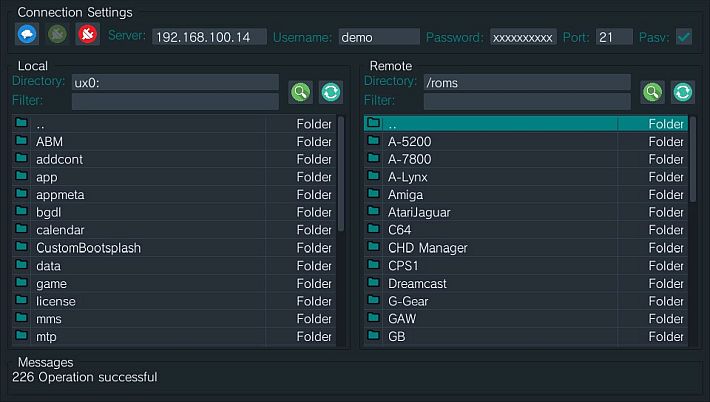Select the CHD Manager remote folder
710x402 pixels.
click(526, 248)
